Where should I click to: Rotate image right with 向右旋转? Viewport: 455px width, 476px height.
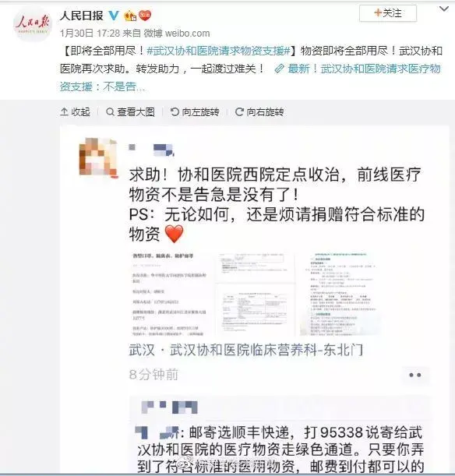(259, 112)
